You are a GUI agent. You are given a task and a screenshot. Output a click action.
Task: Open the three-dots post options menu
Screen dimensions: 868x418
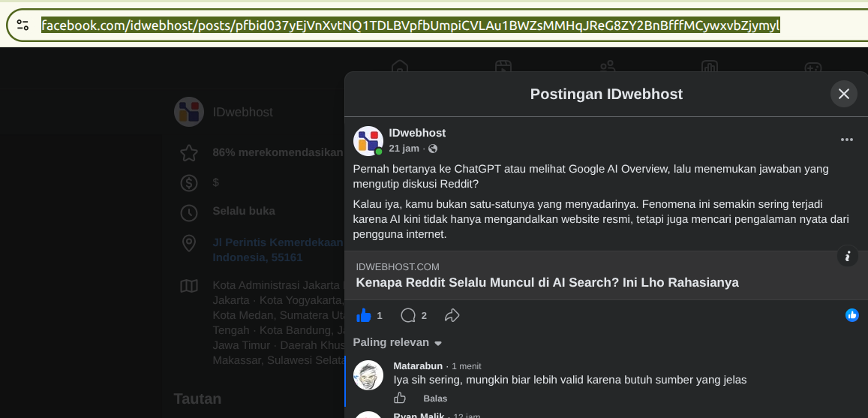(846, 140)
